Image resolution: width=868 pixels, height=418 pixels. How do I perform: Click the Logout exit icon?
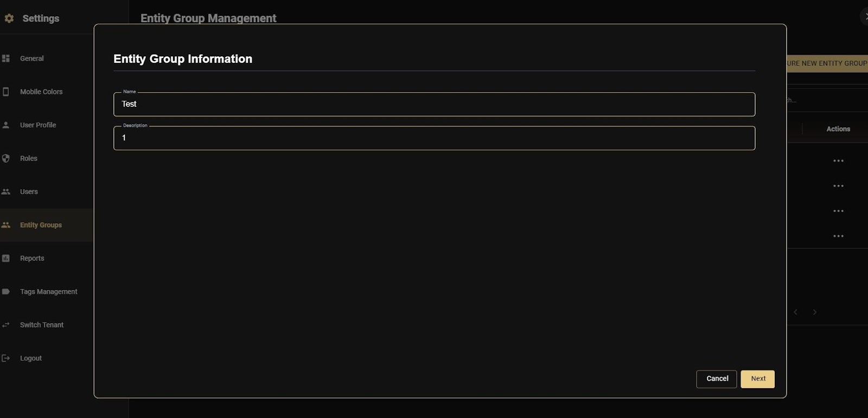tap(6, 358)
